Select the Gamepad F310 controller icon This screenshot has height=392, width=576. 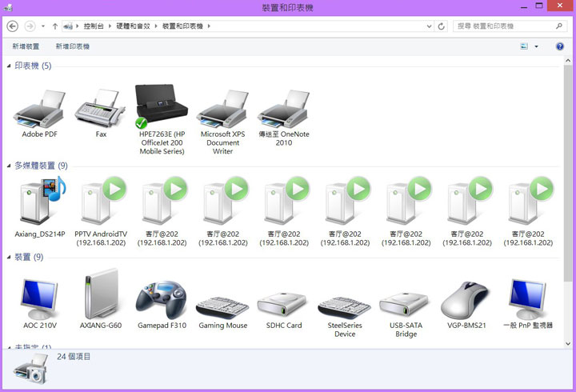162,301
